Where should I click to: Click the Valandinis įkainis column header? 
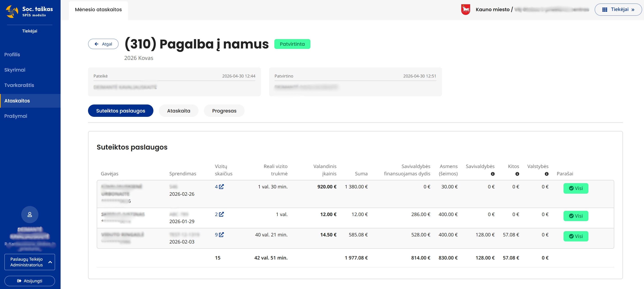tap(325, 170)
